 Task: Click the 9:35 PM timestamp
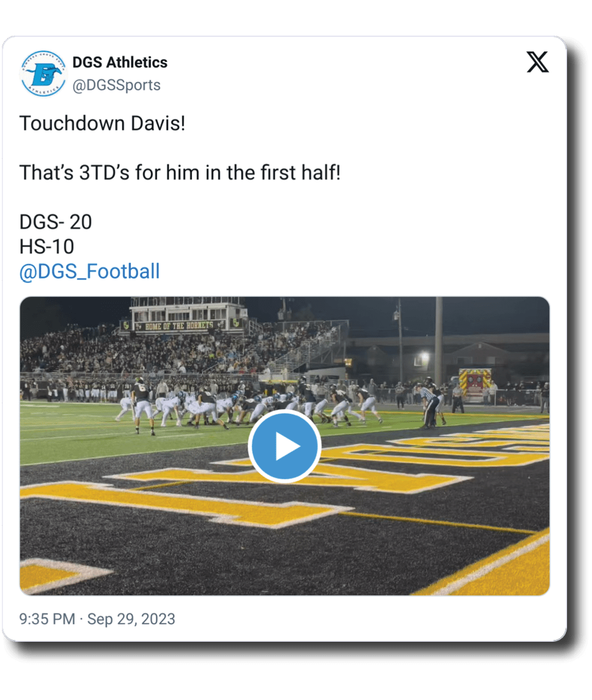tap(47, 619)
